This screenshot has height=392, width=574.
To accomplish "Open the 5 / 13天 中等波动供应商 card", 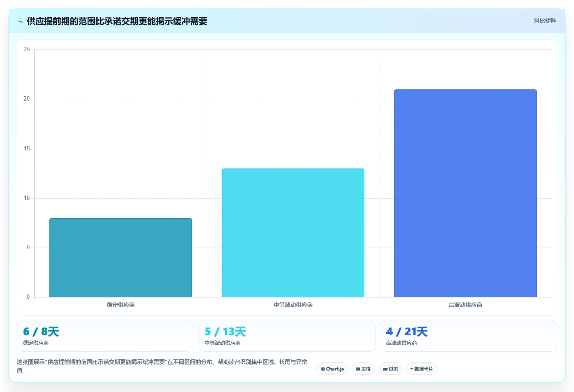I will (287, 336).
